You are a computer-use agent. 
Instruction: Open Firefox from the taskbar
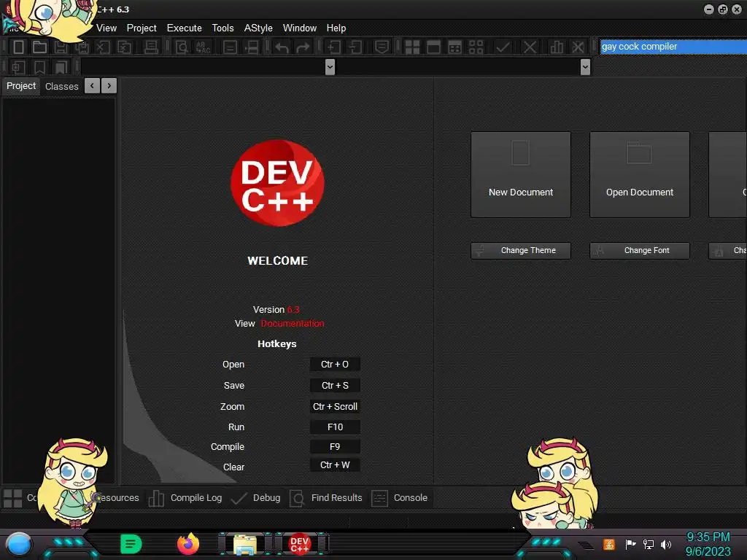188,544
